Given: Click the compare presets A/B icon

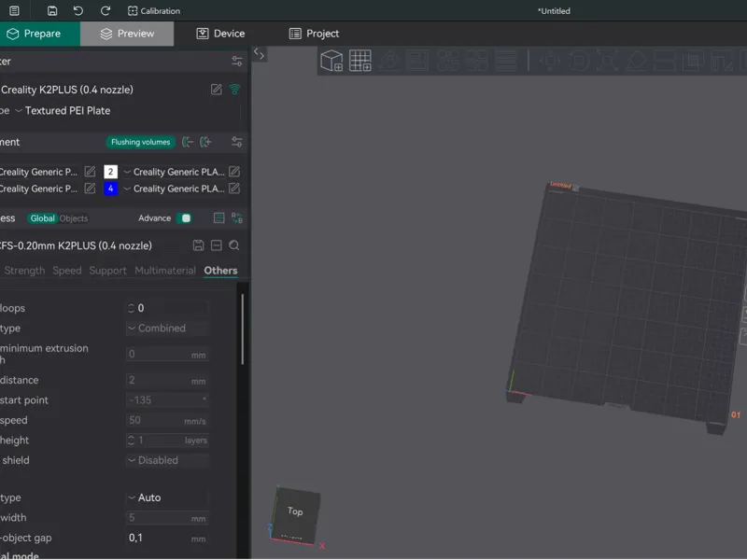Looking at the screenshot, I should [237, 218].
